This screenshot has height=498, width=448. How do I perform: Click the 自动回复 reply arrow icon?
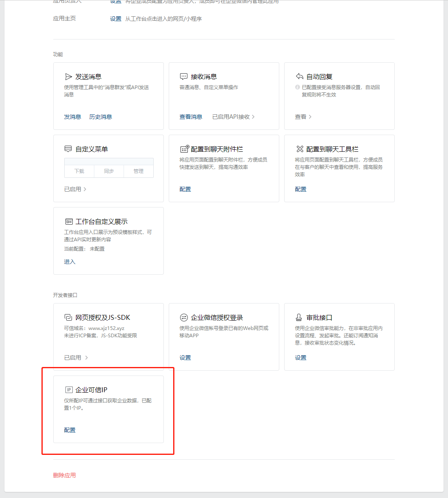point(300,76)
